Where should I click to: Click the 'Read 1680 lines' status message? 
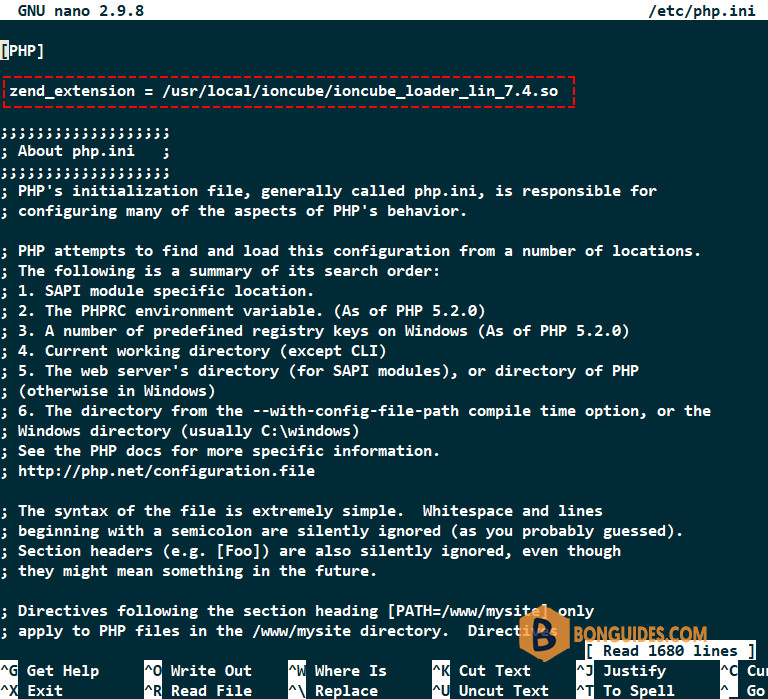670,651
